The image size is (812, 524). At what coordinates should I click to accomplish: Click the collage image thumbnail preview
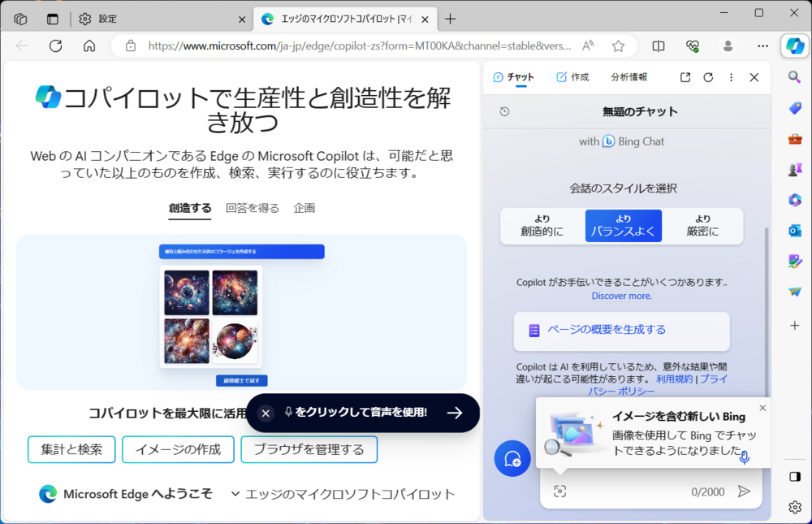coord(211,317)
